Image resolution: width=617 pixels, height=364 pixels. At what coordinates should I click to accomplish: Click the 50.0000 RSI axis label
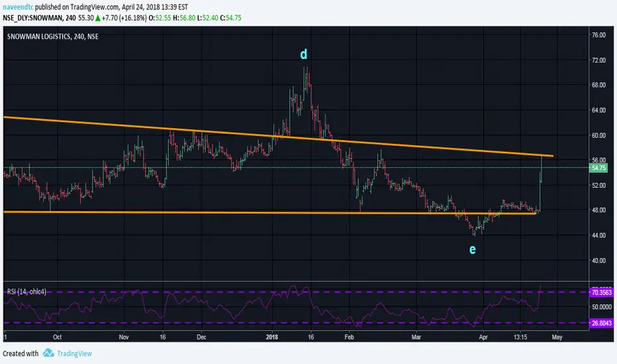pos(602,306)
